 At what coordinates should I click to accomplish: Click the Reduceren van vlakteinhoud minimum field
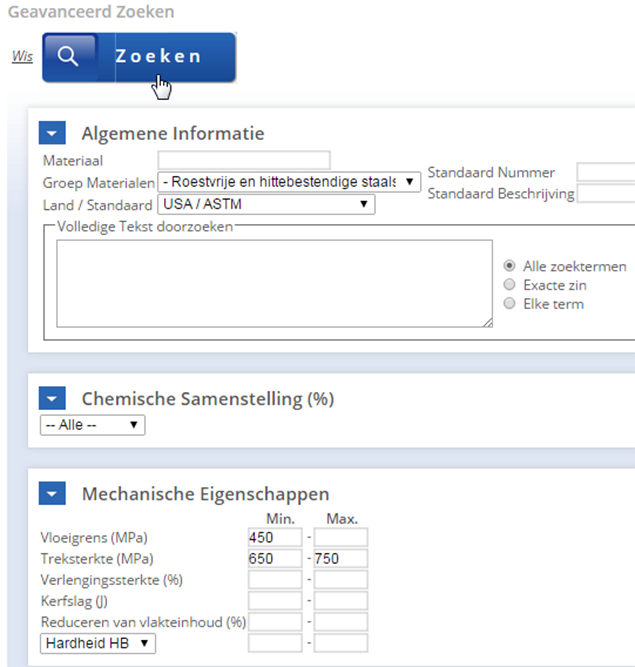[x=275, y=622]
